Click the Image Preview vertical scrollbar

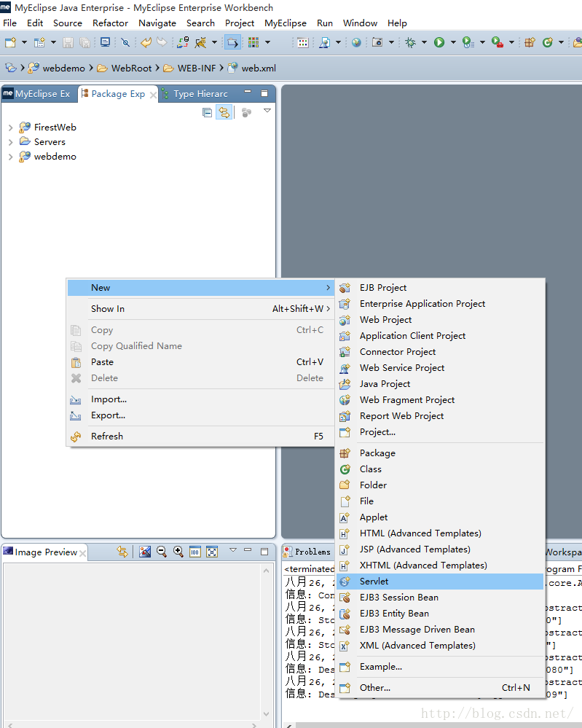[x=267, y=641]
